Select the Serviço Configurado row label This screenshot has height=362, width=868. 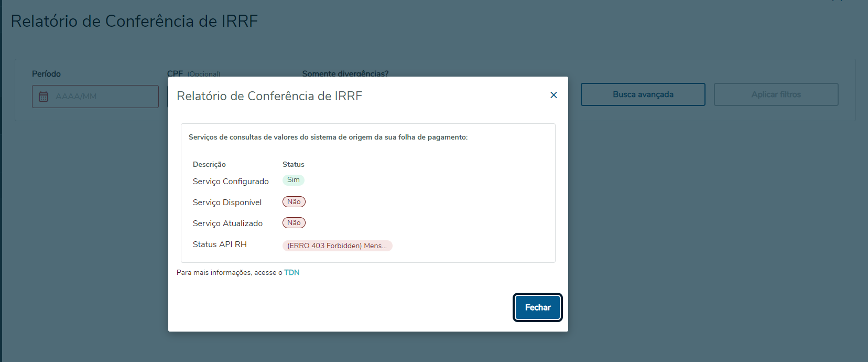pyautogui.click(x=231, y=182)
